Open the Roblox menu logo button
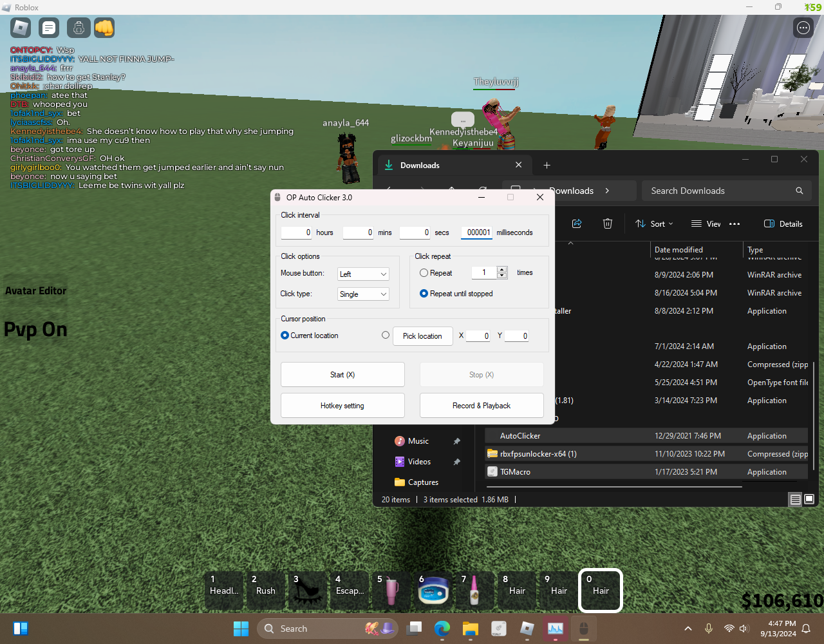Image resolution: width=824 pixels, height=644 pixels. tap(21, 28)
